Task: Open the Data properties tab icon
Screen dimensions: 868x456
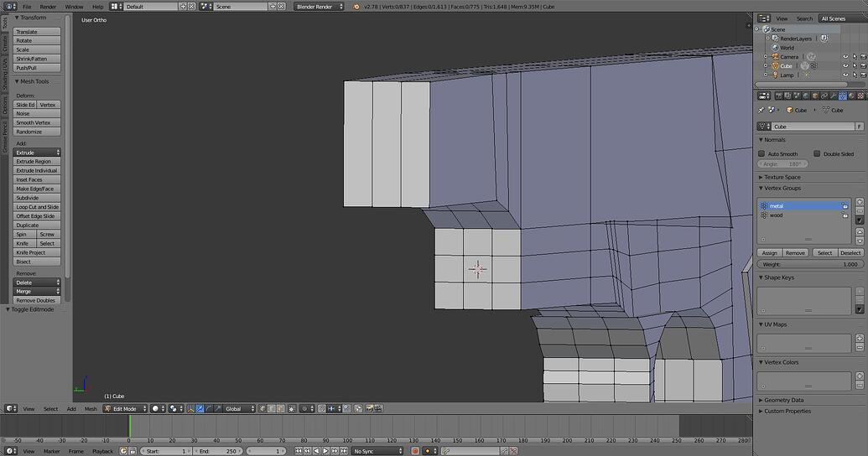Action: click(843, 96)
